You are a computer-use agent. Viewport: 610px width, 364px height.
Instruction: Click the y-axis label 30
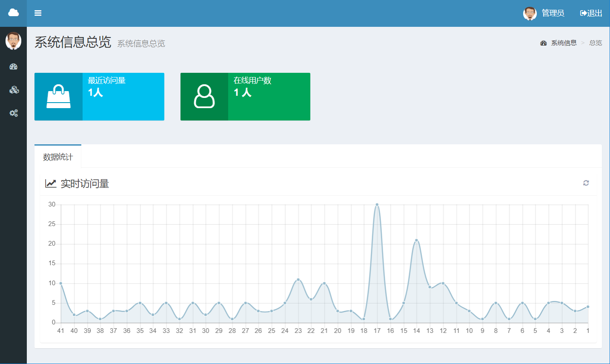pyautogui.click(x=52, y=204)
